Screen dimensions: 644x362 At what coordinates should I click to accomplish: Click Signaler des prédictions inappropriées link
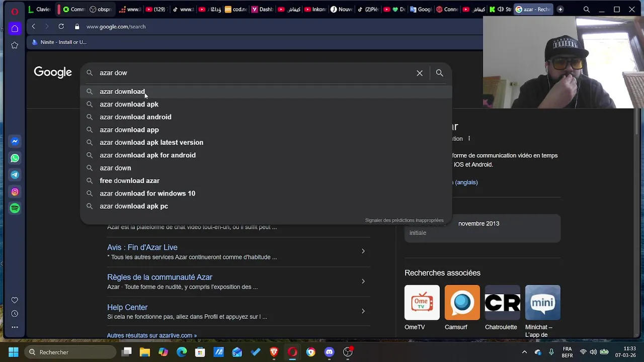point(404,220)
